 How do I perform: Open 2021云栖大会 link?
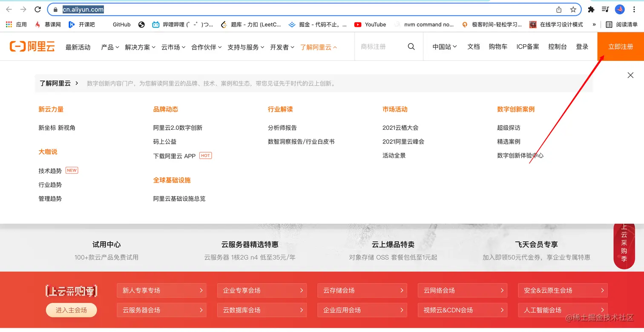[400, 128]
